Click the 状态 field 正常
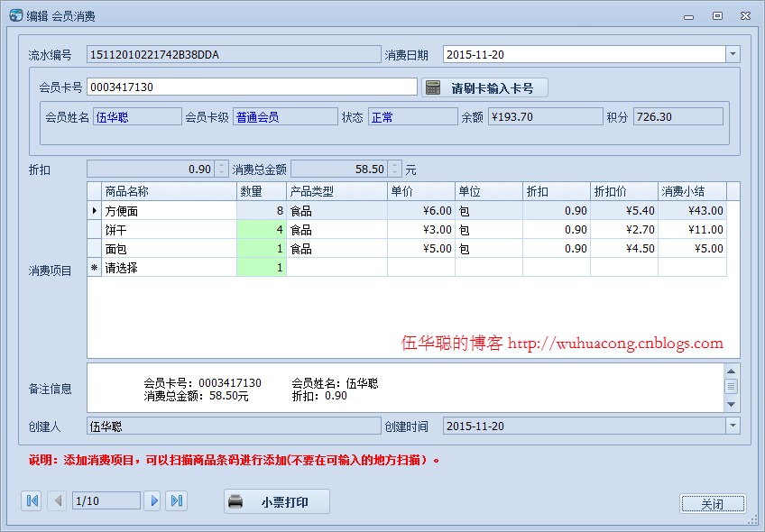 [412, 117]
